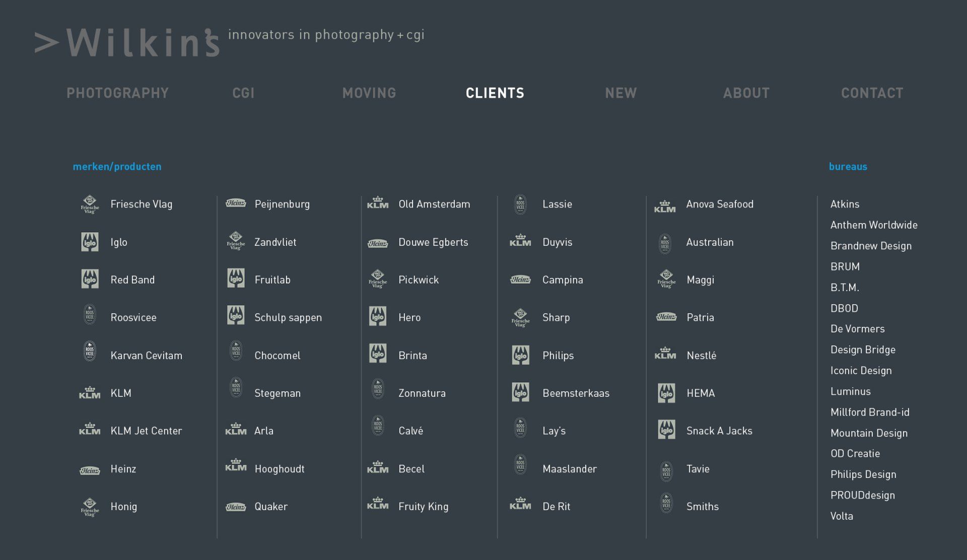The image size is (967, 560).
Task: Select the Anthem Worldwide bureau
Action: [874, 225]
